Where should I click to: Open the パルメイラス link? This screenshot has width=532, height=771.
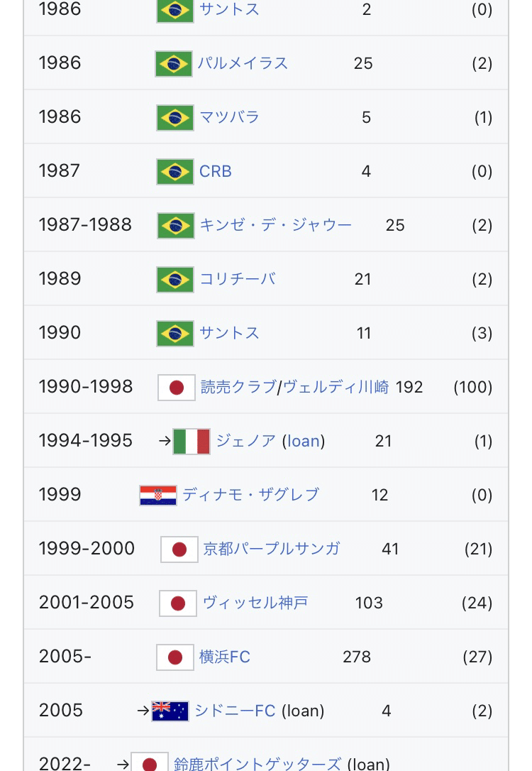pos(243,63)
